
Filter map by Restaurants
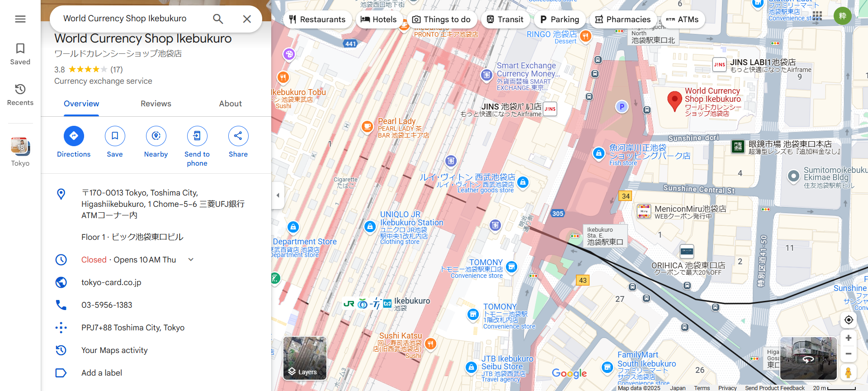pyautogui.click(x=317, y=19)
